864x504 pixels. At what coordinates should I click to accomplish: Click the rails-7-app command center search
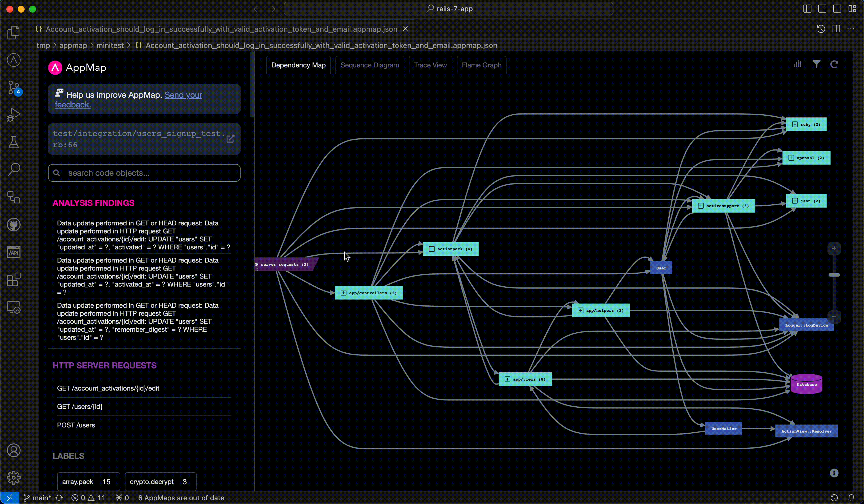click(x=449, y=9)
